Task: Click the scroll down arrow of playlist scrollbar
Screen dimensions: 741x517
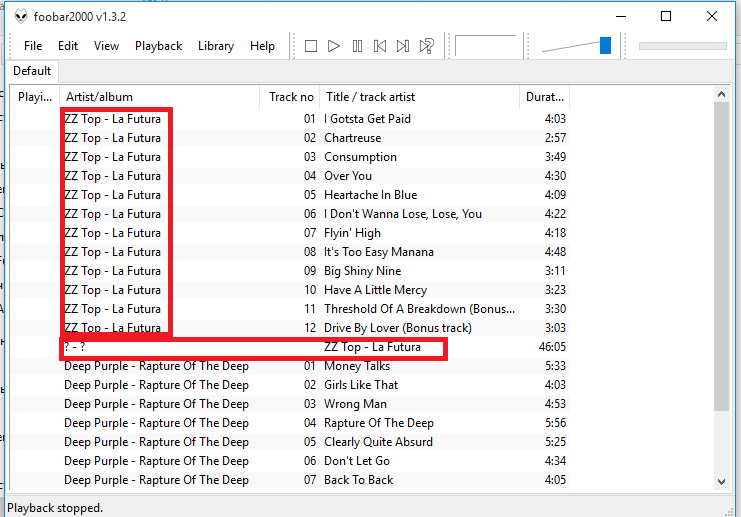Action: pos(722,481)
